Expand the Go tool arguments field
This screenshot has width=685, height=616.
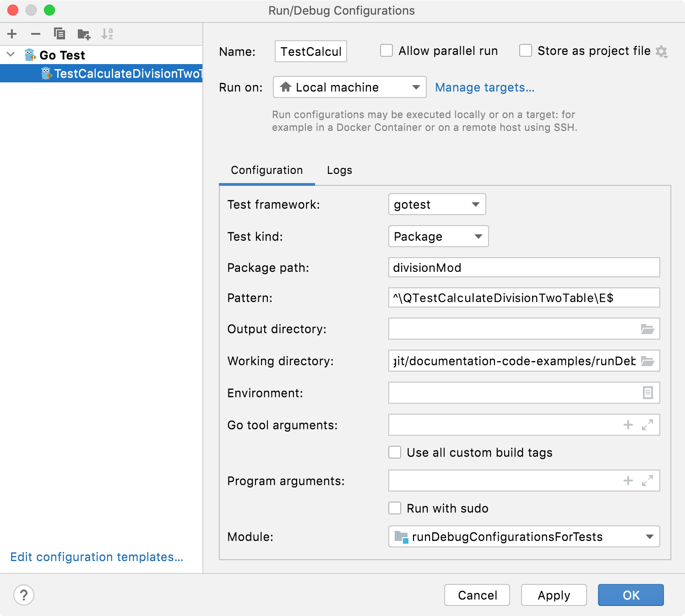647,425
